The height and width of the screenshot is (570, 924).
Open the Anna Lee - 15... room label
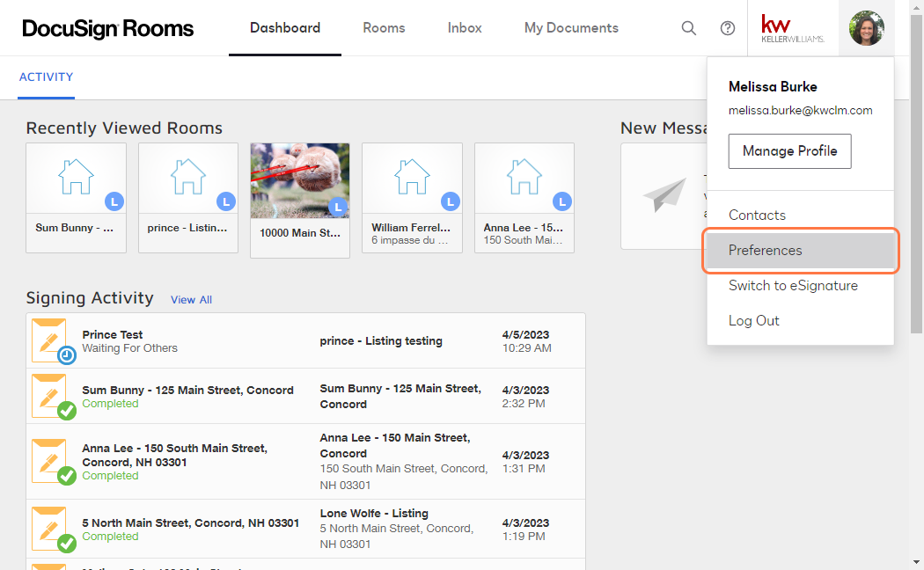tap(524, 227)
